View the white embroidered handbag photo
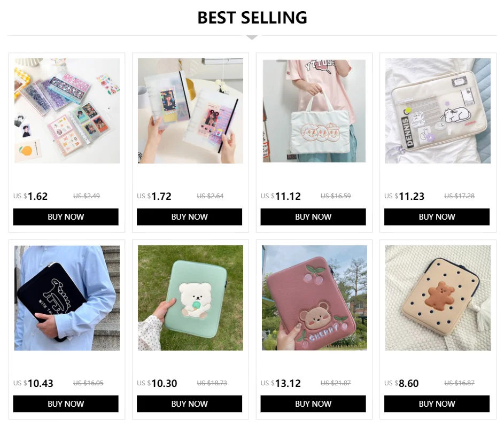Screen dimensions: 504x442 point(314,111)
